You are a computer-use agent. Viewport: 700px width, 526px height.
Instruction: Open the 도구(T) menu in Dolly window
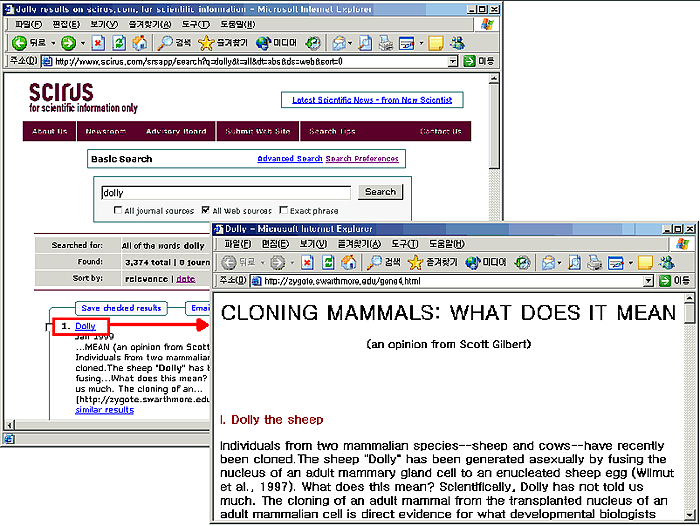click(x=405, y=244)
